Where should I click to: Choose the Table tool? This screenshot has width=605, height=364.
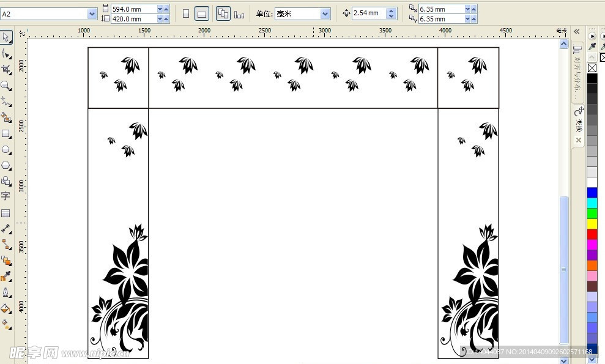click(6, 213)
